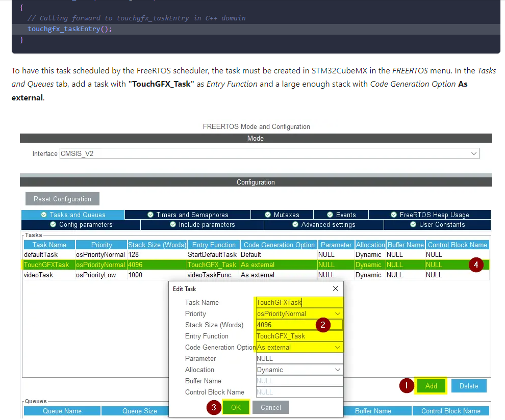
Task: Click the Tasks table Control Block Name header
Action: [458, 245]
